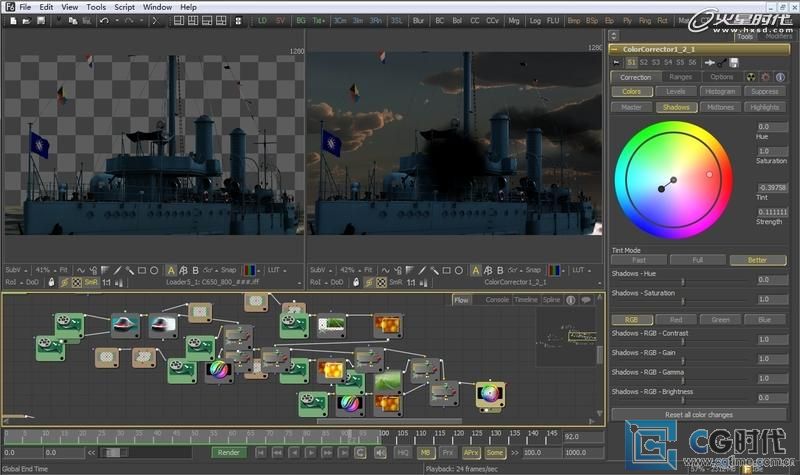Toggle the loop playback button
800x475 pixels.
click(360, 453)
